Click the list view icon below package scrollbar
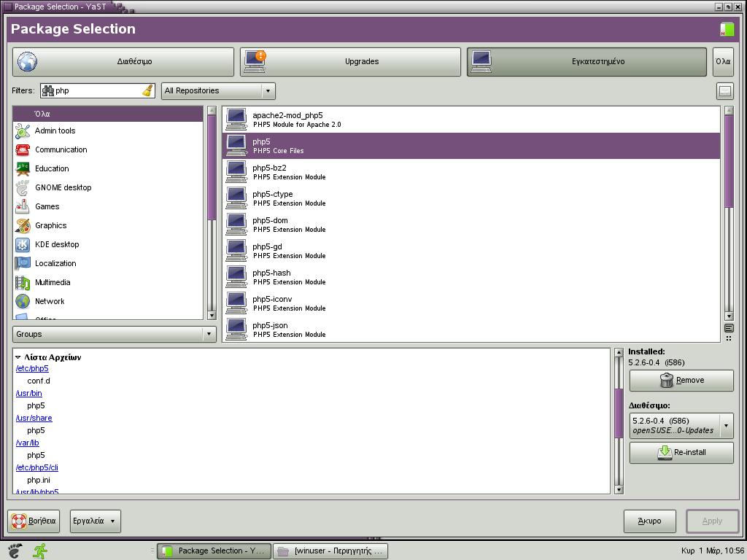The width and height of the screenshot is (747, 560). (729, 328)
